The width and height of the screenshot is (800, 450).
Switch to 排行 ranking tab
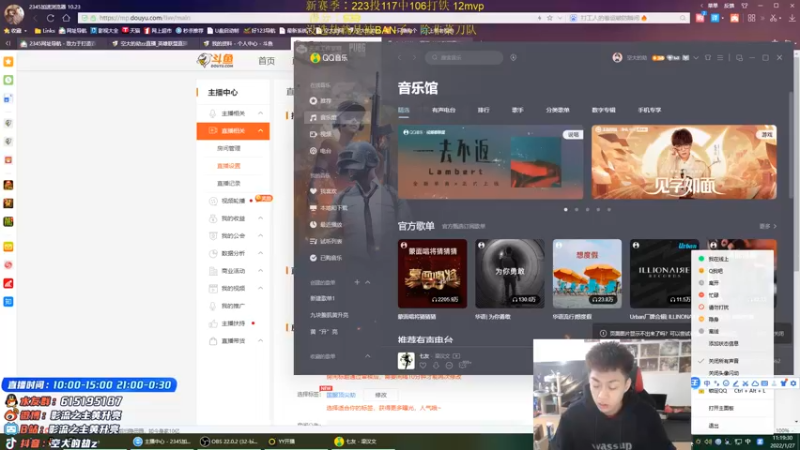click(x=483, y=110)
